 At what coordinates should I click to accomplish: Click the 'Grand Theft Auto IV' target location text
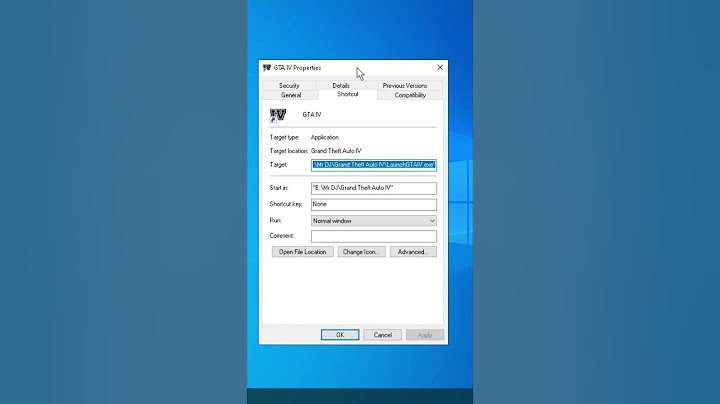tap(336, 151)
